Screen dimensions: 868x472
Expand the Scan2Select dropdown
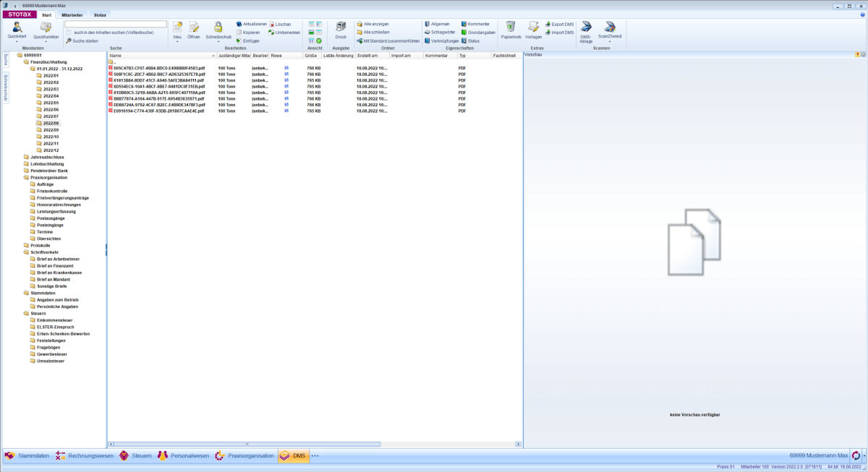(610, 42)
